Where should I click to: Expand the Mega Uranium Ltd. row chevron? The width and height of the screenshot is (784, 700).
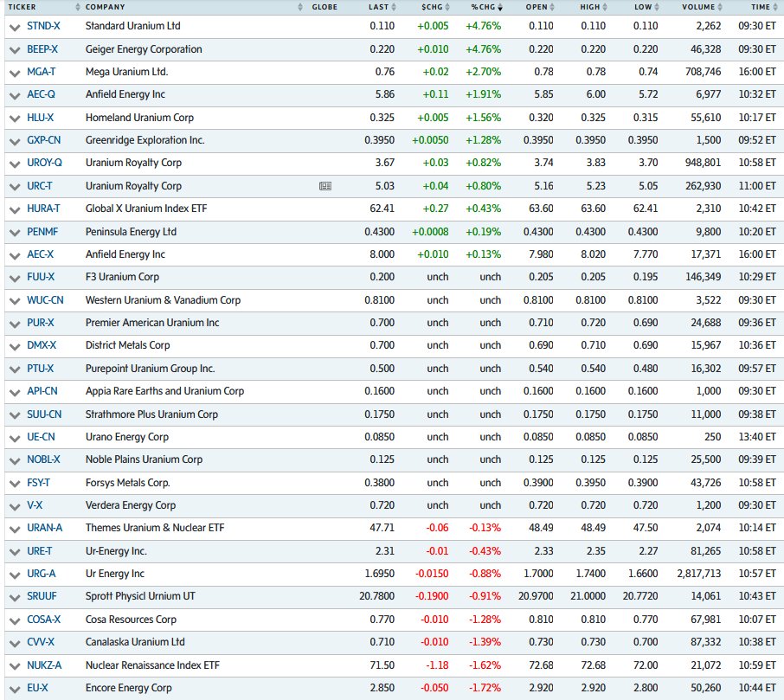(14, 72)
